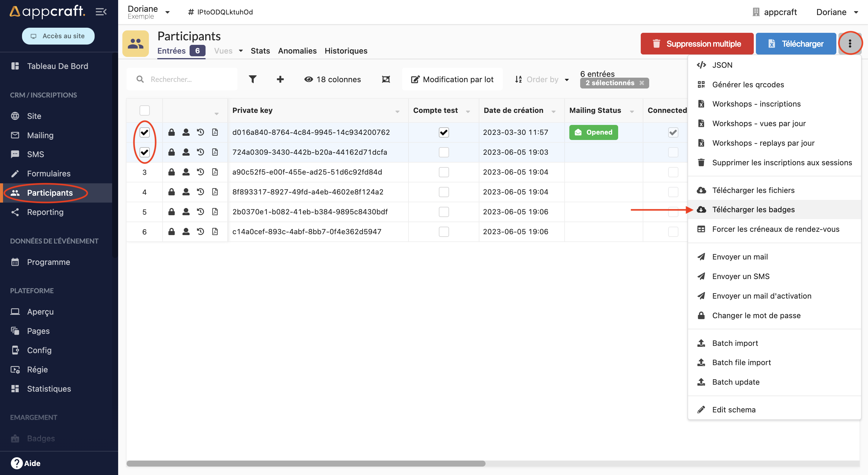The width and height of the screenshot is (868, 475).
Task: Click the filter funnel icon
Action: (x=252, y=79)
